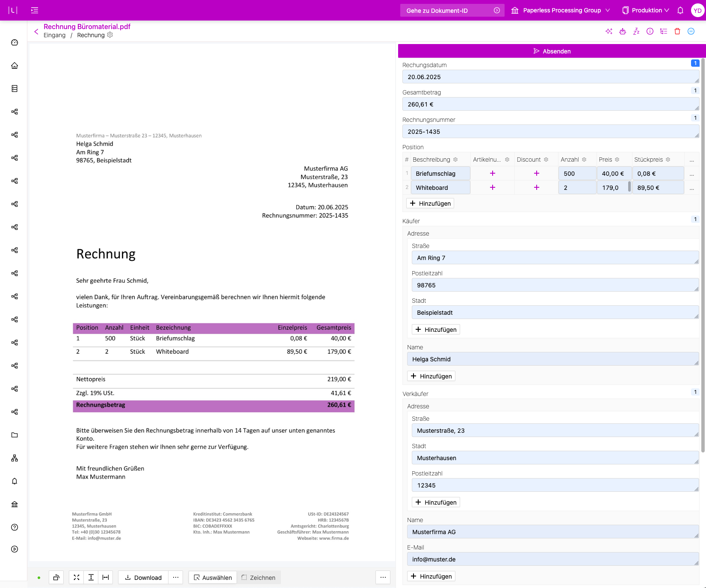Screen dimensions: 706x588
Task: Click the Eingang breadcrumb
Action: [x=55, y=35]
